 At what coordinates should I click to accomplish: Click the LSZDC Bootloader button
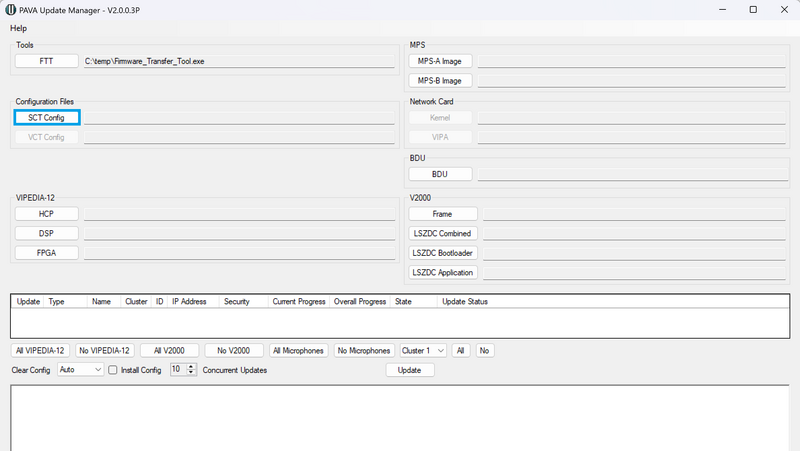click(443, 253)
